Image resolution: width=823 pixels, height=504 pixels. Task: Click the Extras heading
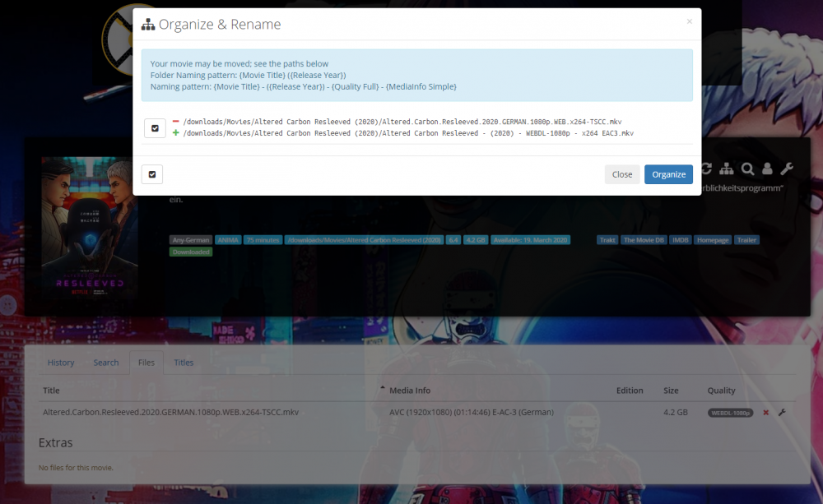56,442
